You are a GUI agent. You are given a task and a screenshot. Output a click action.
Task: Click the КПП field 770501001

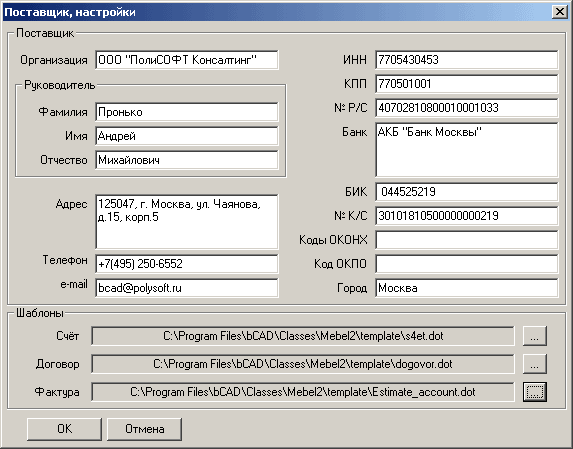(467, 84)
